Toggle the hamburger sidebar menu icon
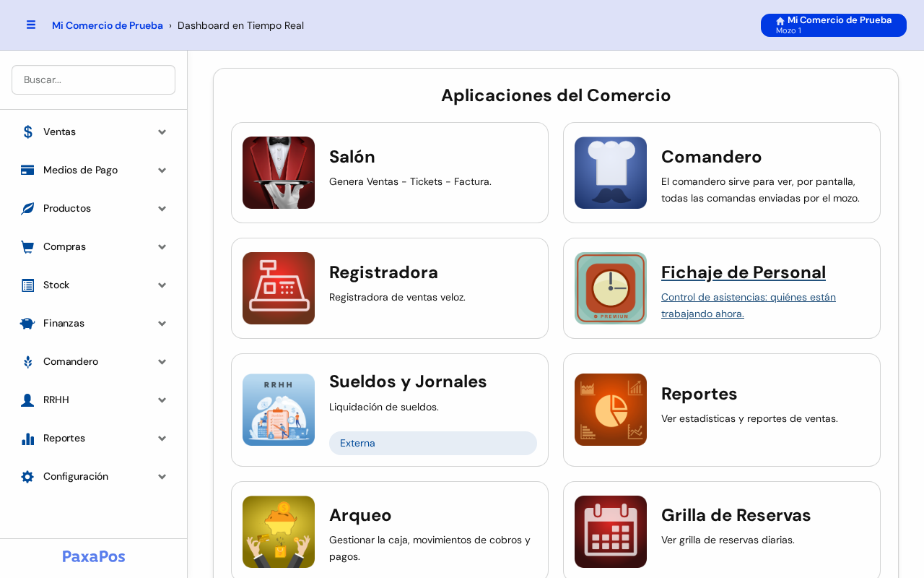This screenshot has height=578, width=924. (31, 25)
